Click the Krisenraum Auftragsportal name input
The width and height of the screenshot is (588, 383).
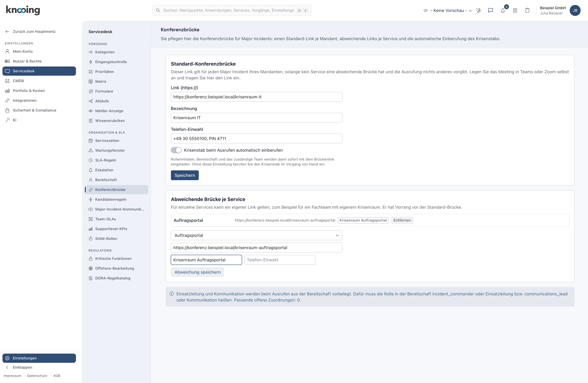(206, 260)
